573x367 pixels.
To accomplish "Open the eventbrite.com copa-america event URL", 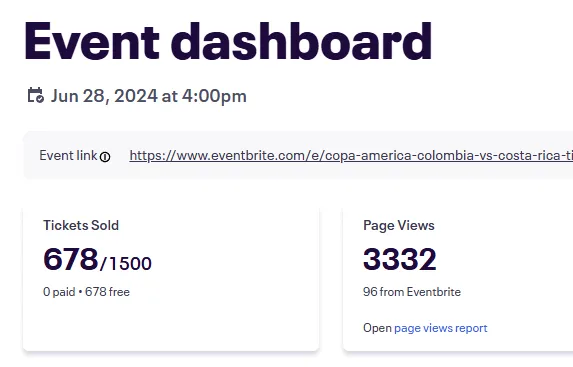I will pyautogui.click(x=351, y=156).
